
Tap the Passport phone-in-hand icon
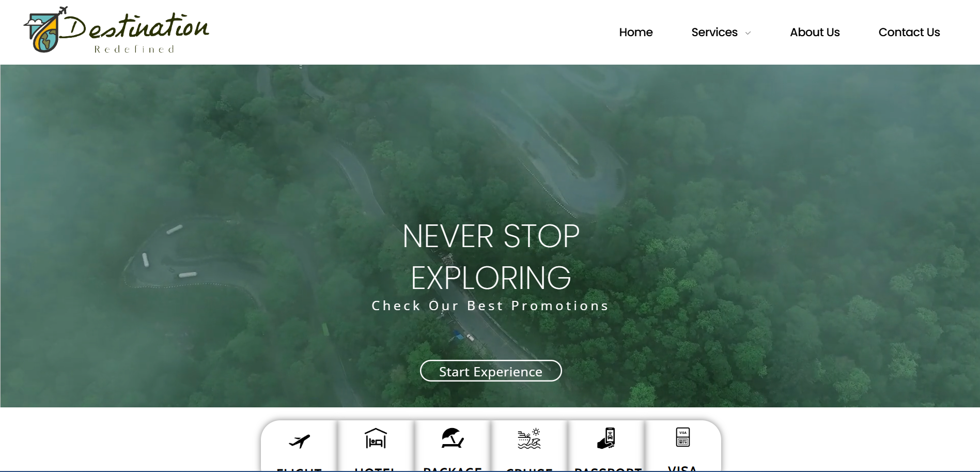(x=606, y=438)
